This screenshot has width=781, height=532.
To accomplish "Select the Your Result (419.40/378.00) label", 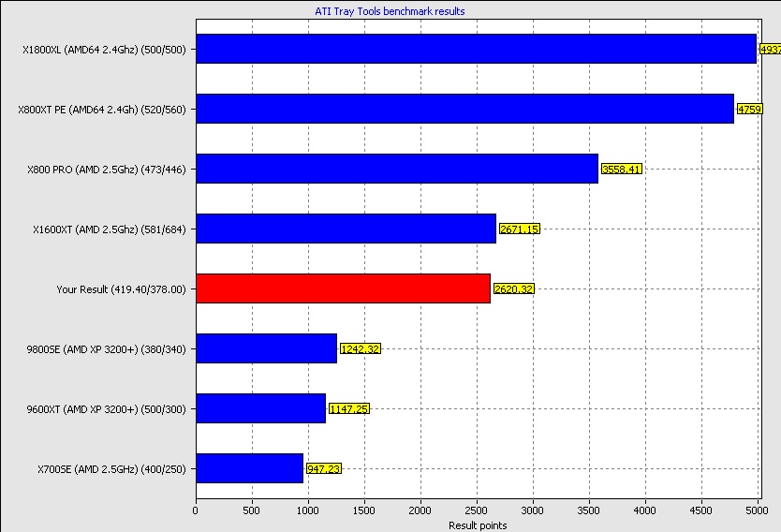I will pyautogui.click(x=121, y=289).
